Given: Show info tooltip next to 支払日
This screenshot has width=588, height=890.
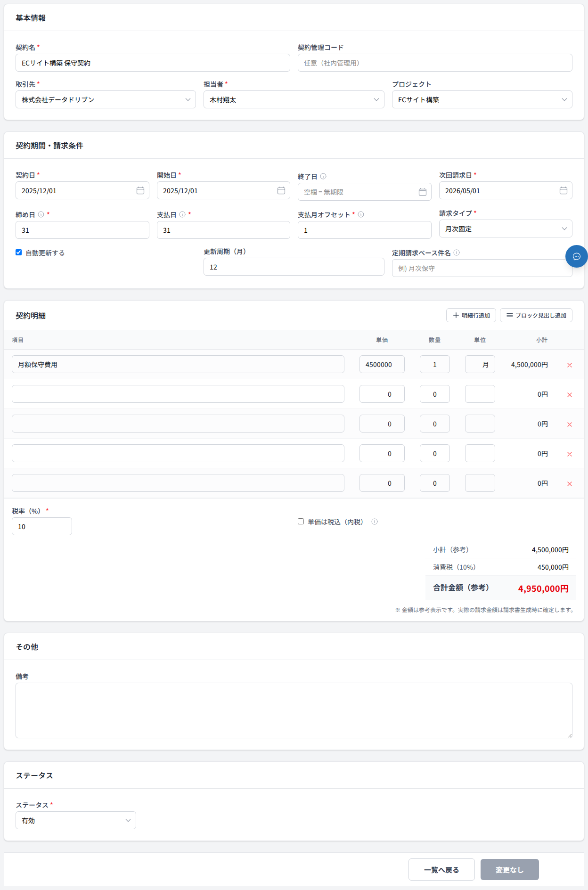Looking at the screenshot, I should tap(182, 214).
